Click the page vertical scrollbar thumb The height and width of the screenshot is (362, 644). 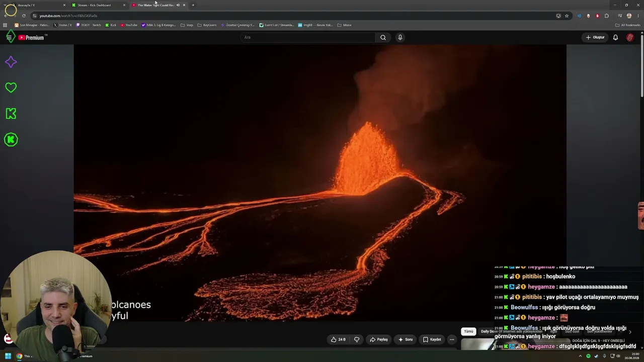pyautogui.click(x=642, y=65)
